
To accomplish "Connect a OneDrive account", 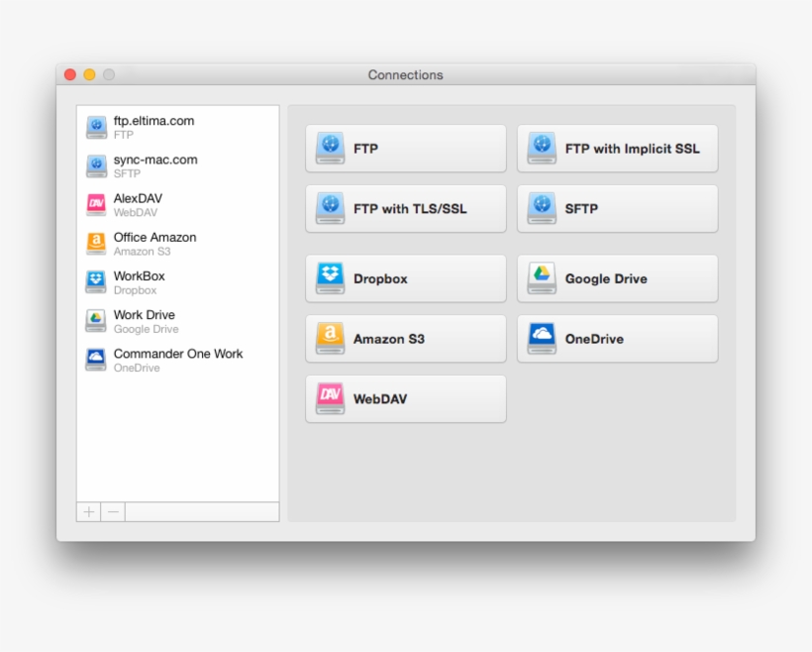I will 617,339.
